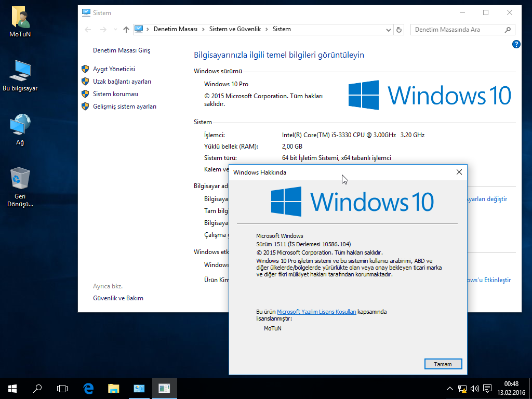
Task: Select the Geri Dönüşüm recycle bin icon
Action: click(x=20, y=187)
